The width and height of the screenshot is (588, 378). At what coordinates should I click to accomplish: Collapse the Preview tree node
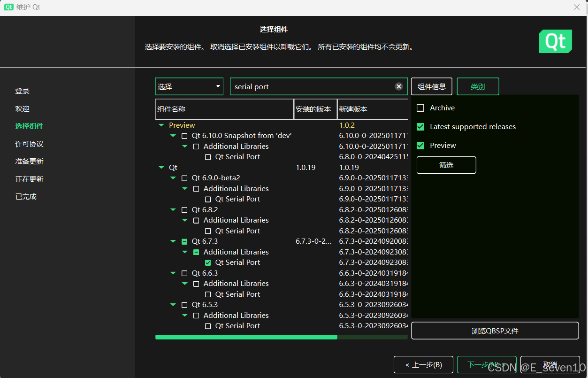[161, 125]
